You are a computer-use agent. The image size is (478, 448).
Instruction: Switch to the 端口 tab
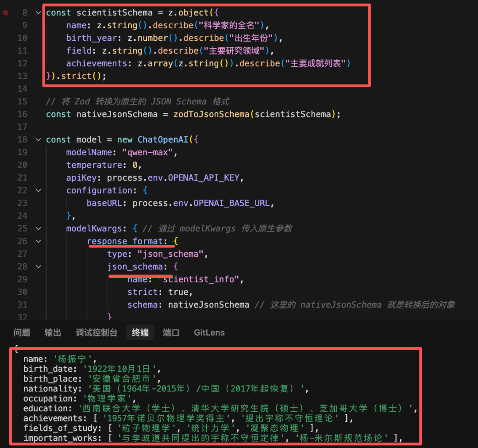(x=171, y=332)
